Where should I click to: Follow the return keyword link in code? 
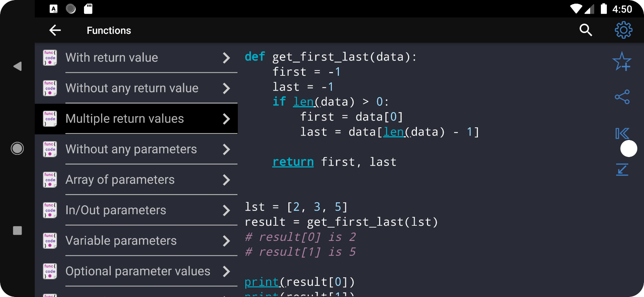pyautogui.click(x=293, y=162)
